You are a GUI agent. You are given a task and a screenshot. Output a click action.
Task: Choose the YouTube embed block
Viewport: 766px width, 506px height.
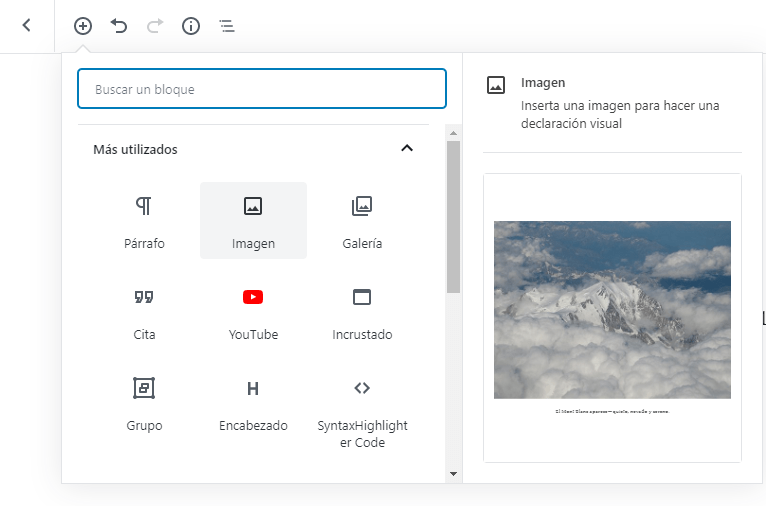pyautogui.click(x=253, y=312)
